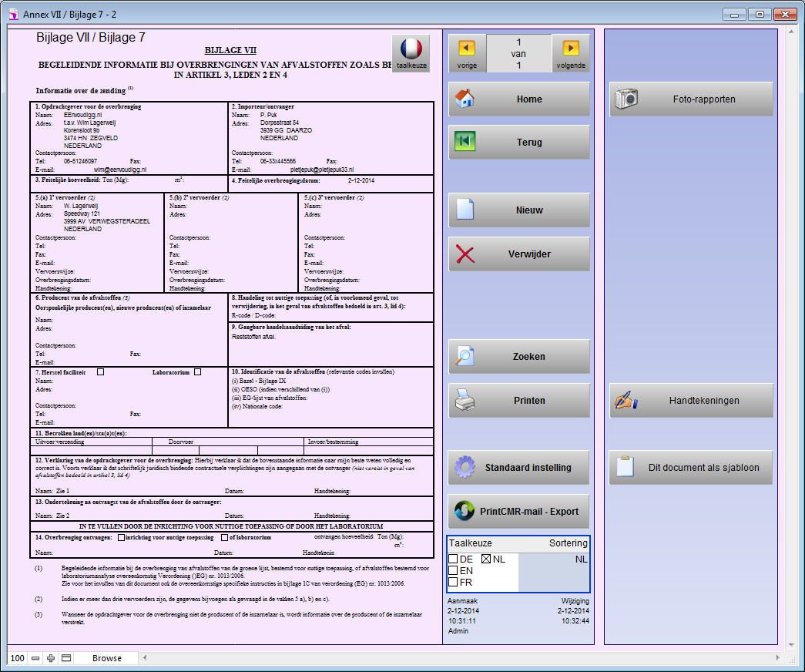The width and height of the screenshot is (805, 672).
Task: Click the Nieuw new-document icon
Action: (x=465, y=210)
